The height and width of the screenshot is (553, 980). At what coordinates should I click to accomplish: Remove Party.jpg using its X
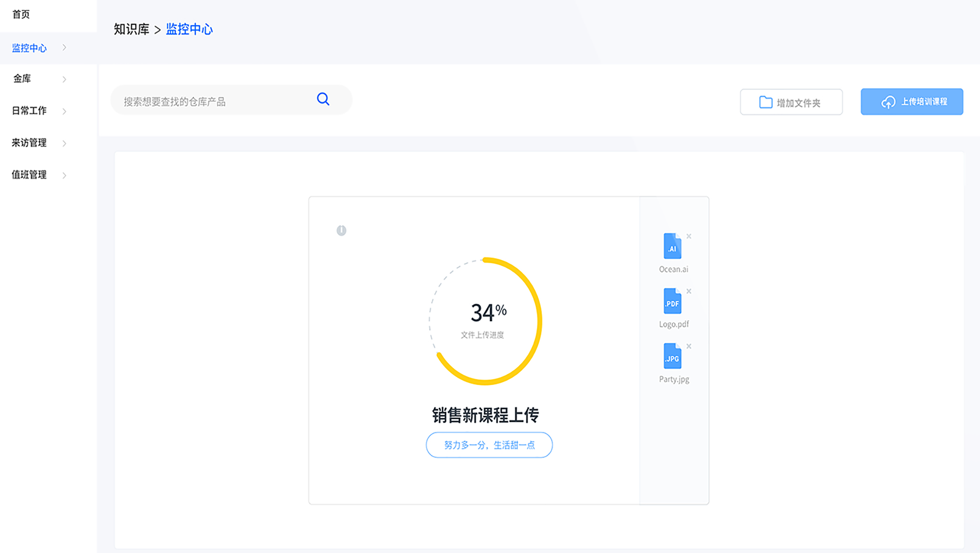[688, 346]
